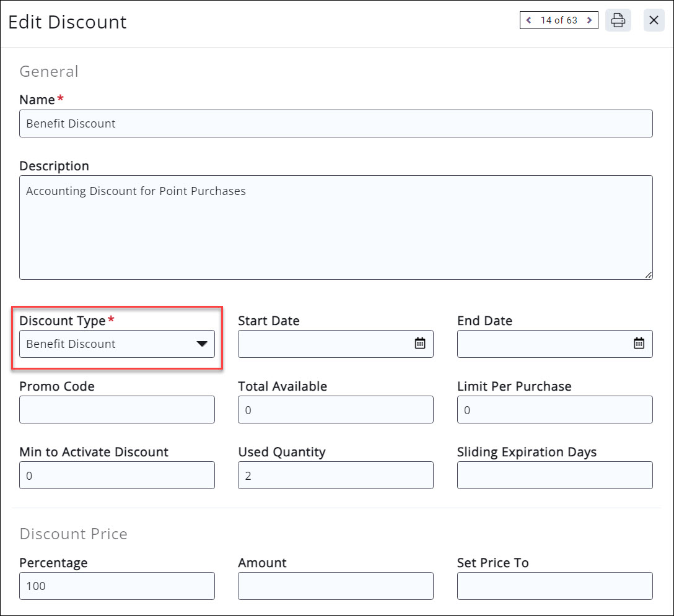The width and height of the screenshot is (674, 616).
Task: Open the Discount Type dropdown
Action: 202,344
